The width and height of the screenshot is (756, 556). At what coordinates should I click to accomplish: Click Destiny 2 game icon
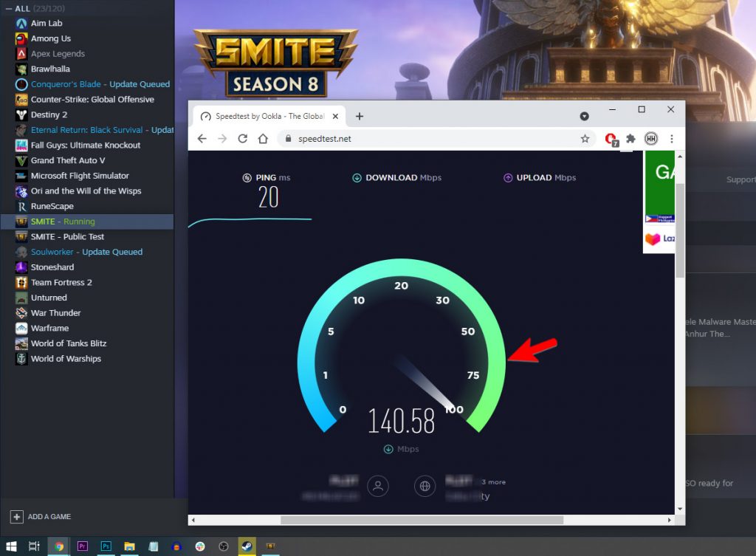[21, 114]
